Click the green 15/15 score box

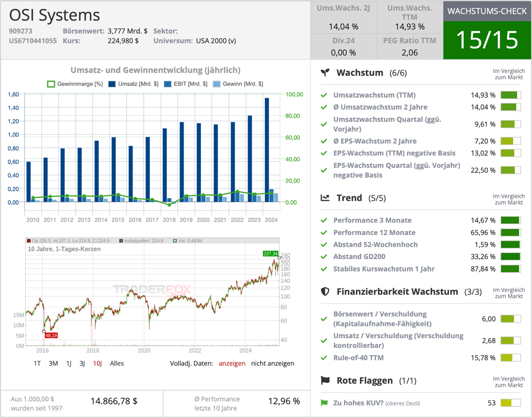coord(487,40)
